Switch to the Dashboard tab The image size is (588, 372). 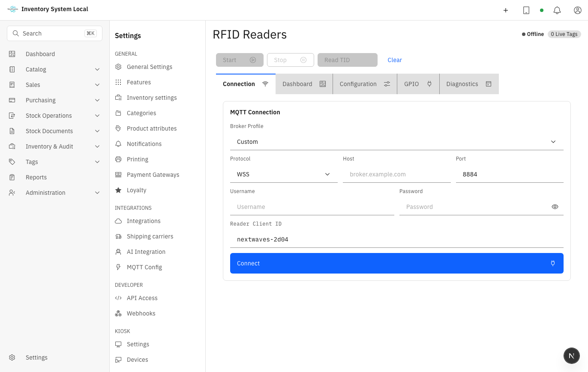pyautogui.click(x=304, y=84)
